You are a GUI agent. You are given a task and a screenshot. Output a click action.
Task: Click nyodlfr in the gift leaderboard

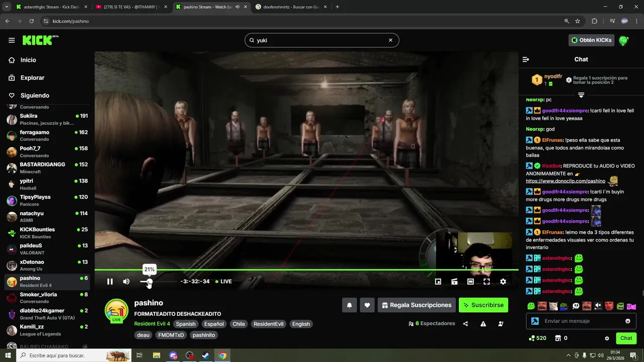(553, 76)
